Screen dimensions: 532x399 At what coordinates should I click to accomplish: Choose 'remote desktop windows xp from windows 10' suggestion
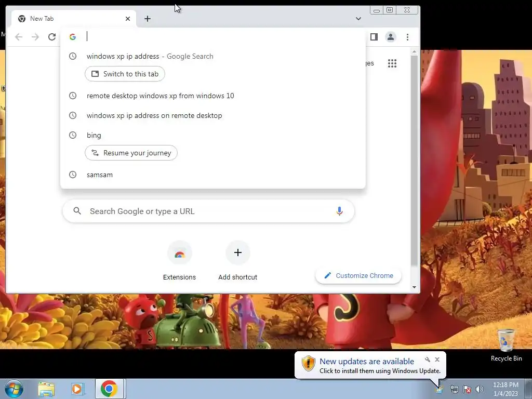click(x=212, y=96)
